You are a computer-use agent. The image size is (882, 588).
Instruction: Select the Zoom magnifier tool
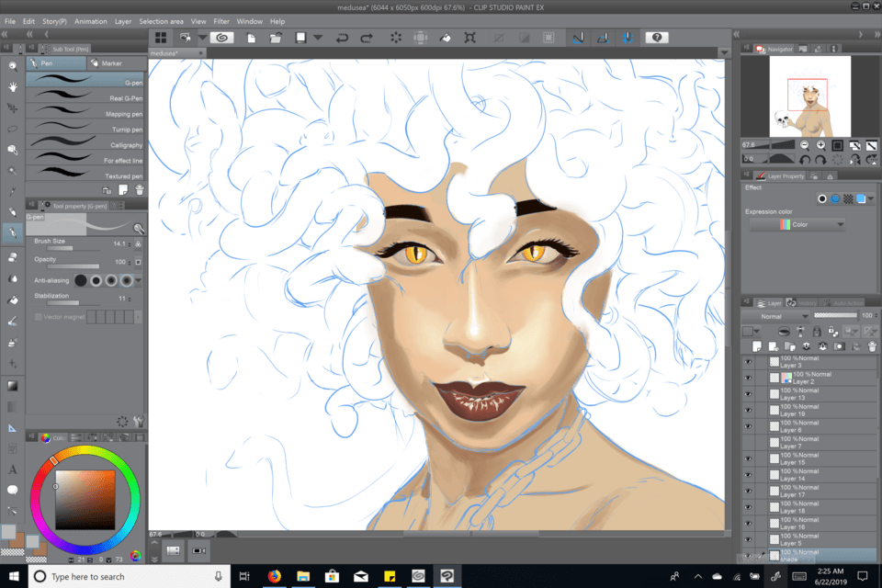coord(13,66)
